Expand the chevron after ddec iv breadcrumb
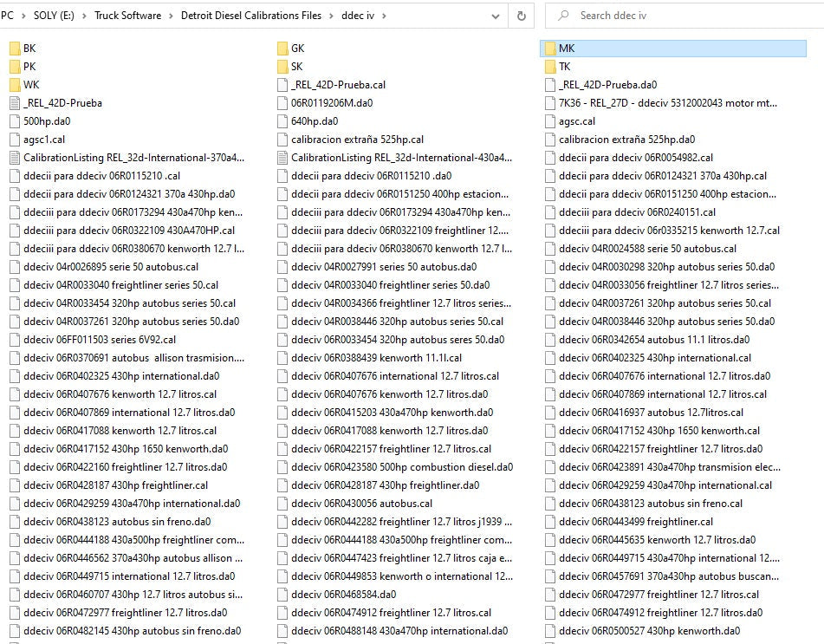 click(x=384, y=16)
